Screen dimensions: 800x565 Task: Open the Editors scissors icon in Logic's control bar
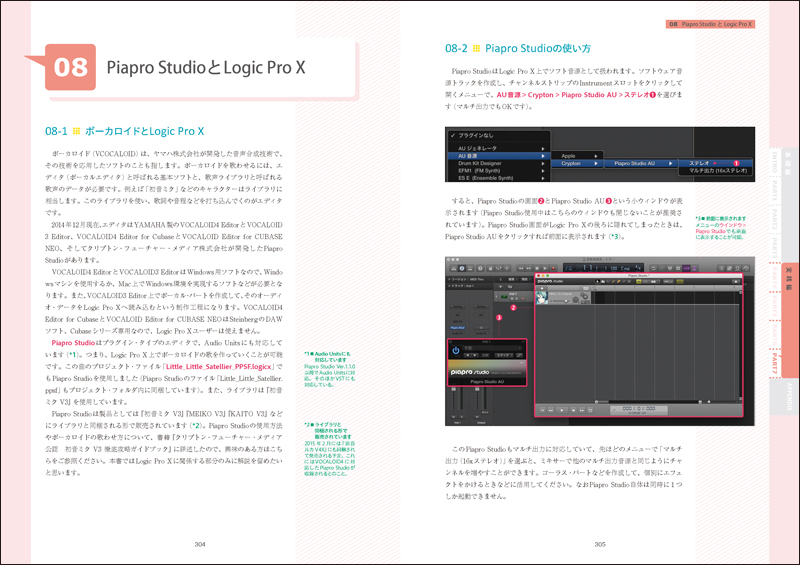(507, 268)
